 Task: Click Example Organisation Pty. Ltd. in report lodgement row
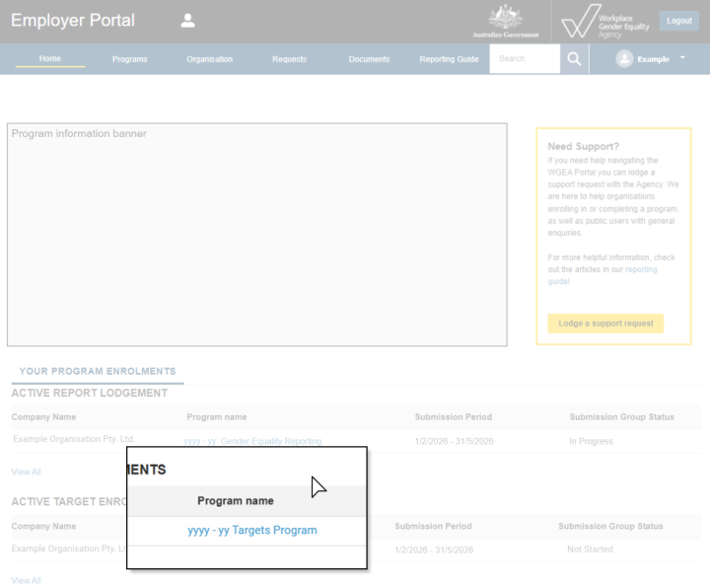click(74, 439)
